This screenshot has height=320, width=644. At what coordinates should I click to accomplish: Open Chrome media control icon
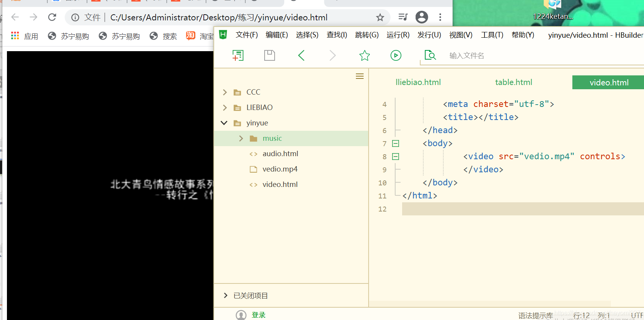(x=403, y=17)
